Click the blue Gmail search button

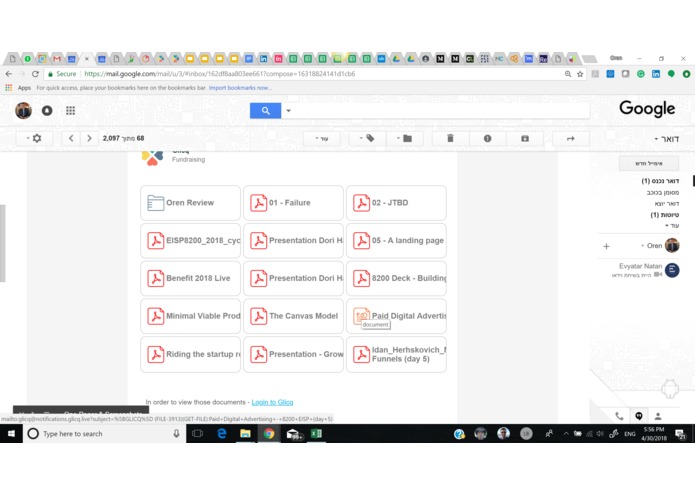pos(265,111)
